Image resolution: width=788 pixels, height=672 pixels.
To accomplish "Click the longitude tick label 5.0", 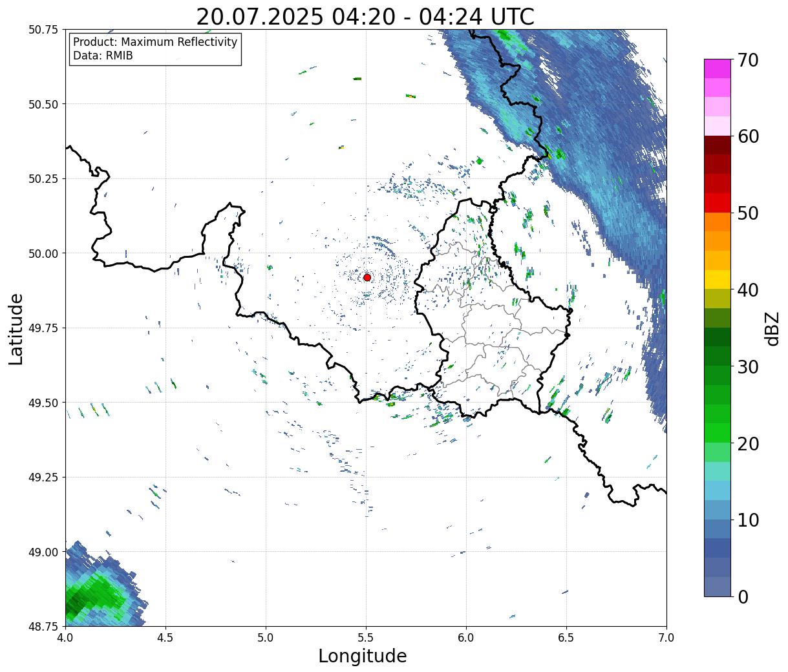I will pos(266,637).
